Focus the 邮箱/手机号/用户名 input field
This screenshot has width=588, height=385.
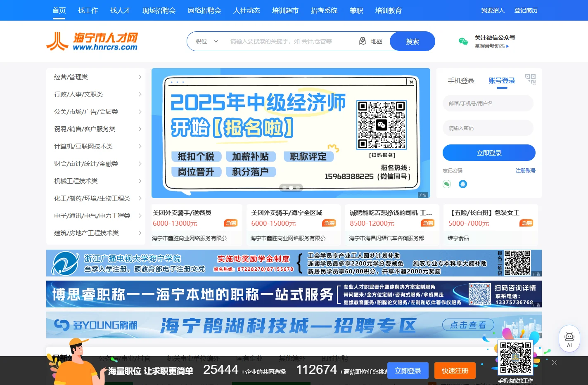pos(488,103)
